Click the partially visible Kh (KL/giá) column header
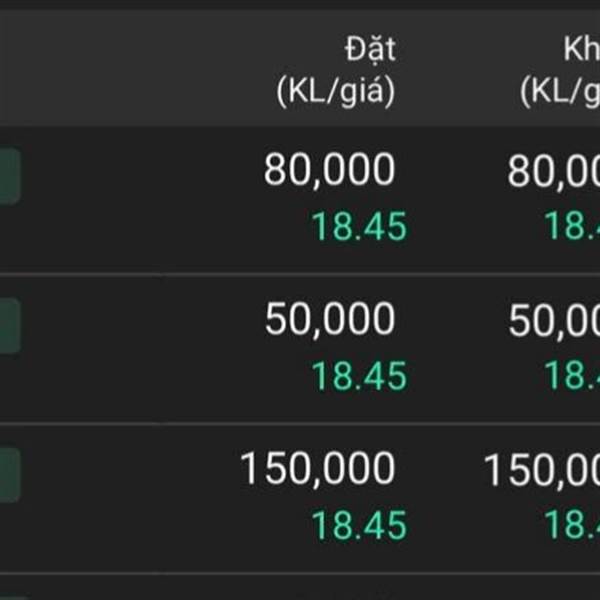 [x=560, y=70]
